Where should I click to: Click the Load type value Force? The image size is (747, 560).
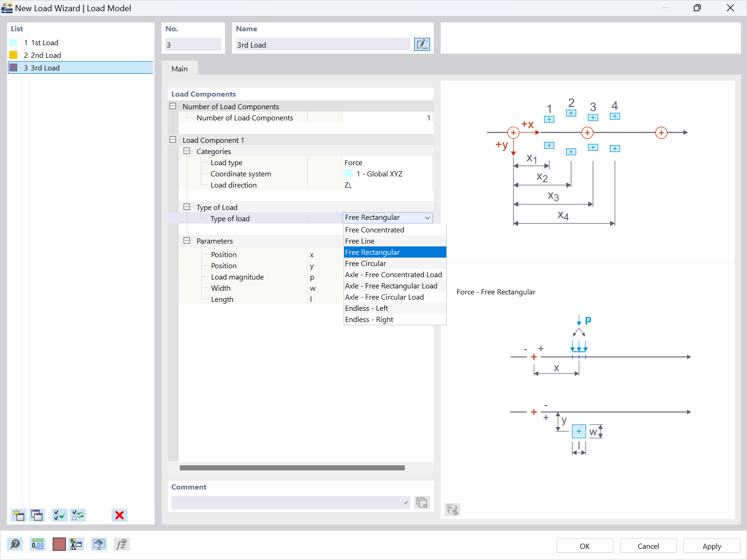point(388,162)
